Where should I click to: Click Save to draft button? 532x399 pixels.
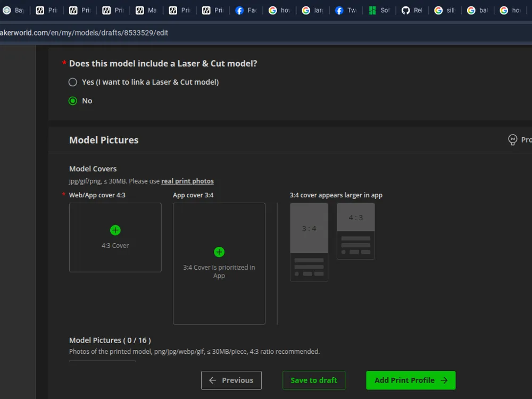(x=314, y=380)
